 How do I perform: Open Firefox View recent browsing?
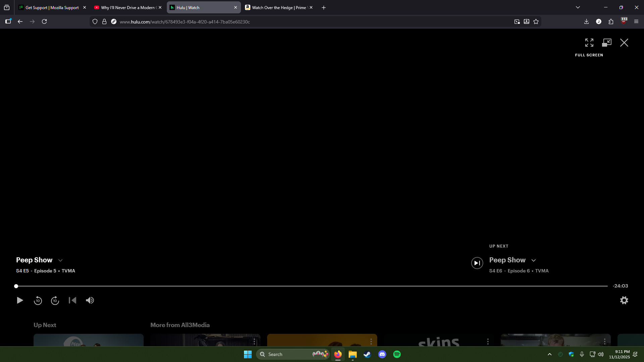pyautogui.click(x=7, y=7)
